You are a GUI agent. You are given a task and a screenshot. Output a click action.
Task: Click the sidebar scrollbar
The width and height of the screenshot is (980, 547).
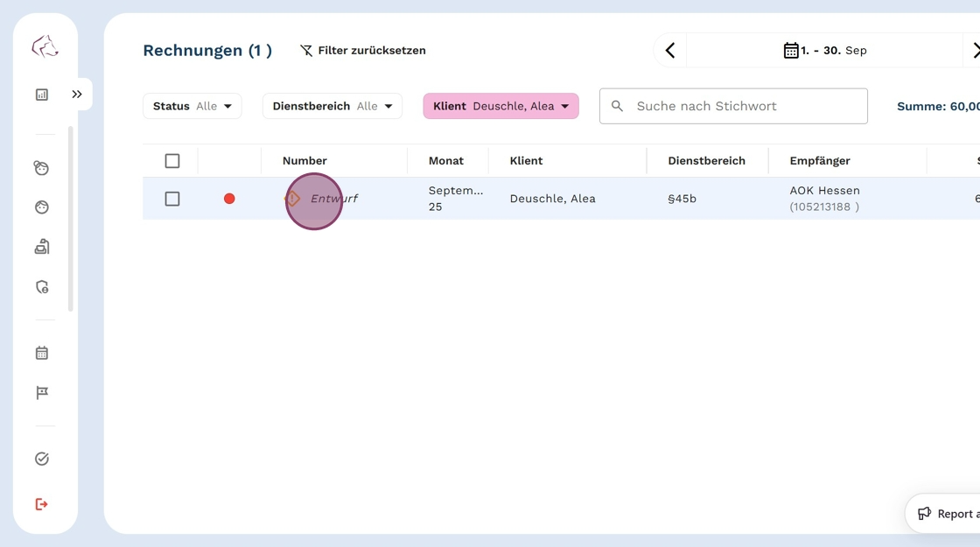[x=71, y=219]
